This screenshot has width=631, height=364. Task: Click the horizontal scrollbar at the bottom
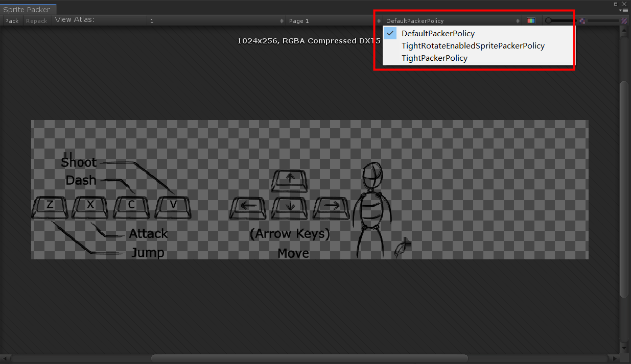pyautogui.click(x=309, y=357)
